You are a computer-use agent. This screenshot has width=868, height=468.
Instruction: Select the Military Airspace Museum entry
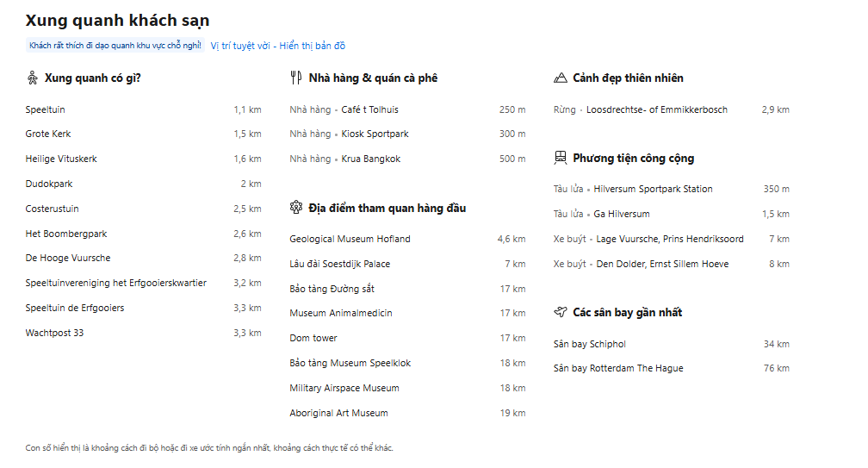[x=344, y=389]
